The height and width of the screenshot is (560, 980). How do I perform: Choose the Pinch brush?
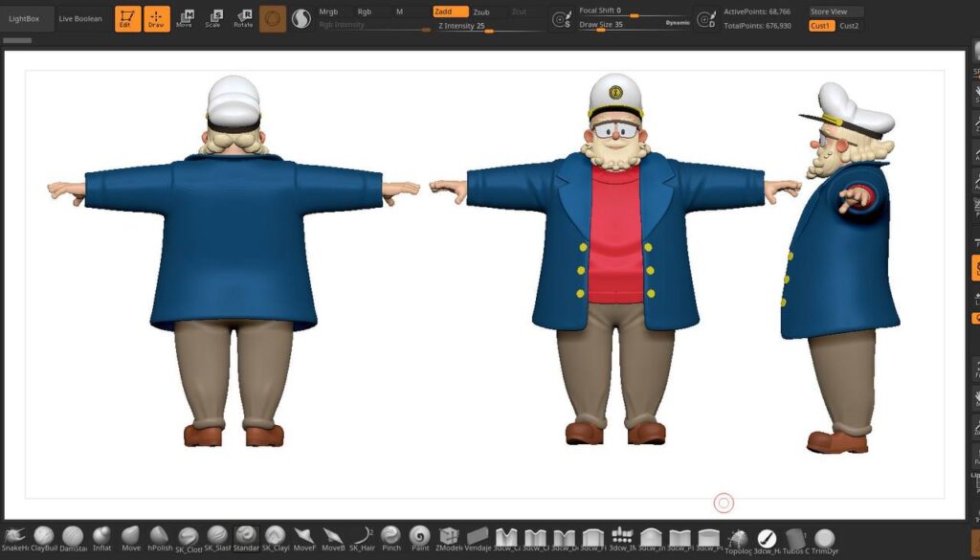point(390,537)
